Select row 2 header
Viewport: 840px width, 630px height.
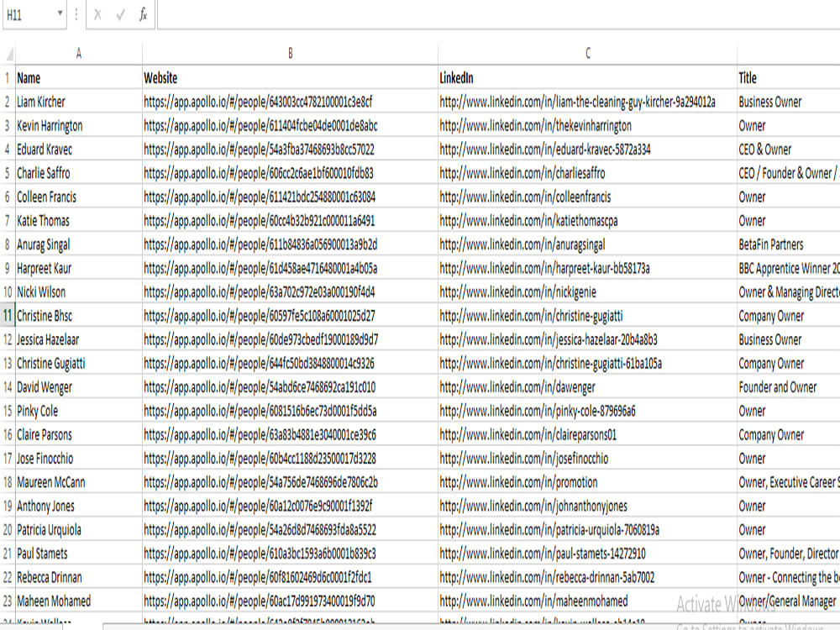pyautogui.click(x=8, y=102)
